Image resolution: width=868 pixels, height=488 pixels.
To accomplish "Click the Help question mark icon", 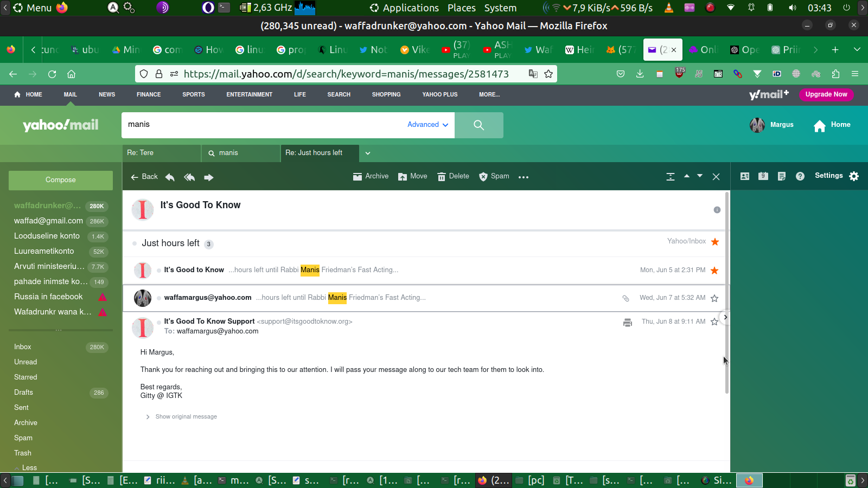I will (800, 176).
